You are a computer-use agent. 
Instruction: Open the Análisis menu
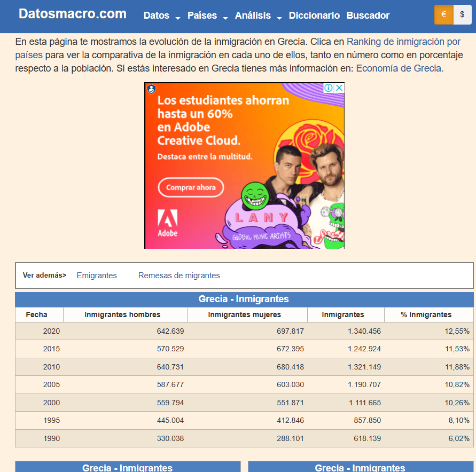point(253,15)
